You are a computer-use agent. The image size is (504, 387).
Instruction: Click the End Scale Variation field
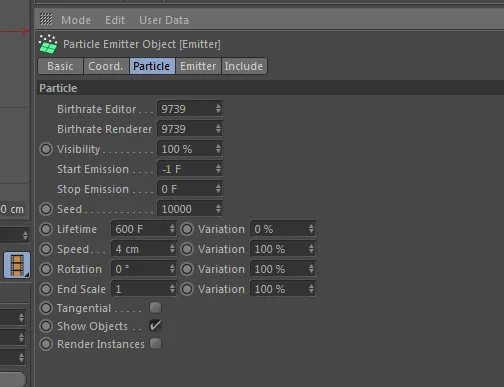pyautogui.click(x=283, y=289)
